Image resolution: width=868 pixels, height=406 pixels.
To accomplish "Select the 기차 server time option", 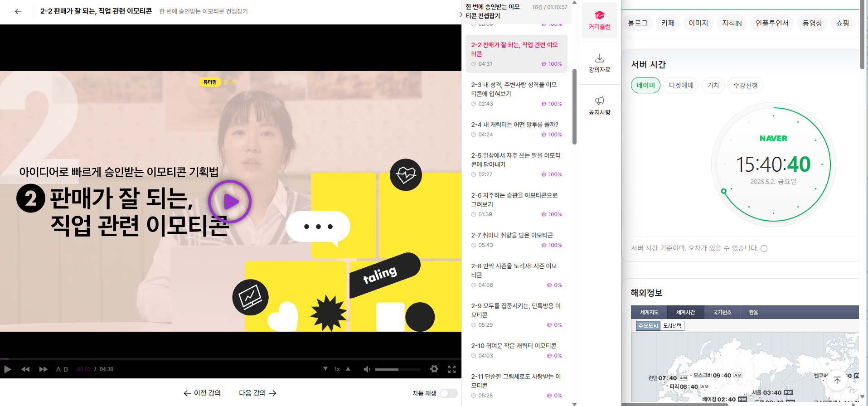I will [x=713, y=85].
